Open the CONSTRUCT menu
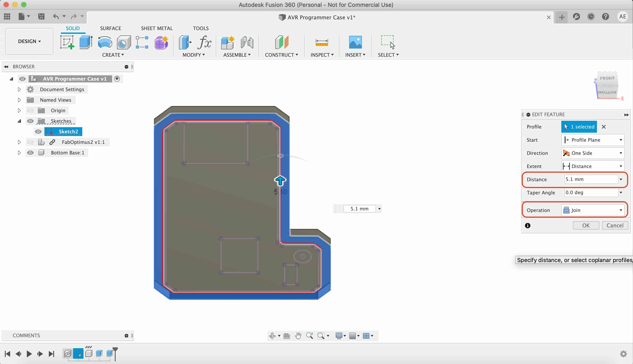The image size is (633, 364). 281,55
